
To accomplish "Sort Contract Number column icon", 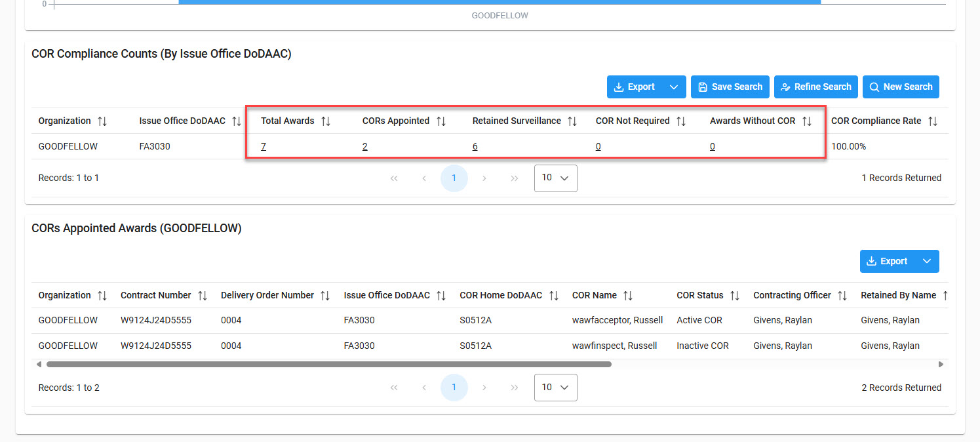I will tap(202, 296).
